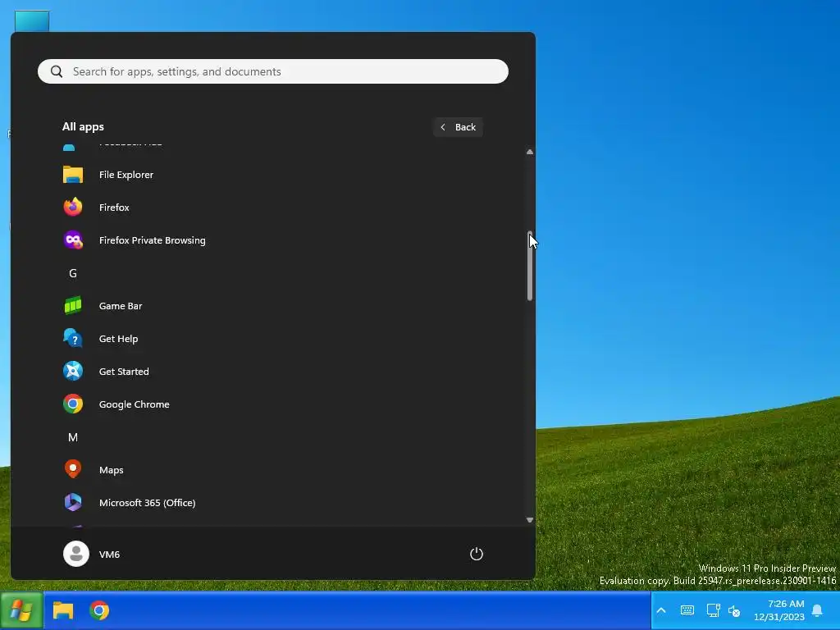Open File Explorer on the taskbar
Screen dimensions: 840x630
click(63, 610)
